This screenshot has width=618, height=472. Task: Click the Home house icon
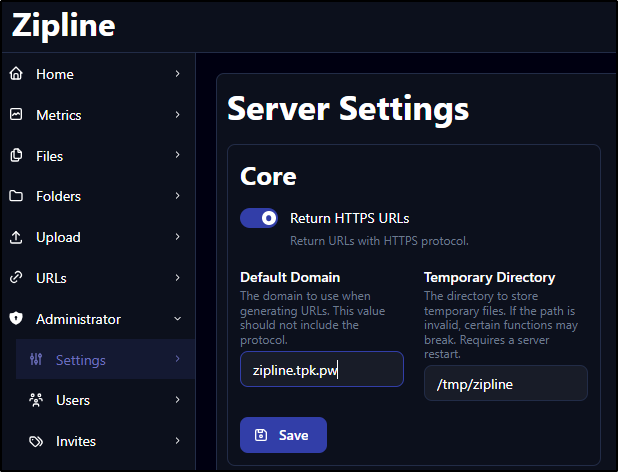click(x=16, y=74)
